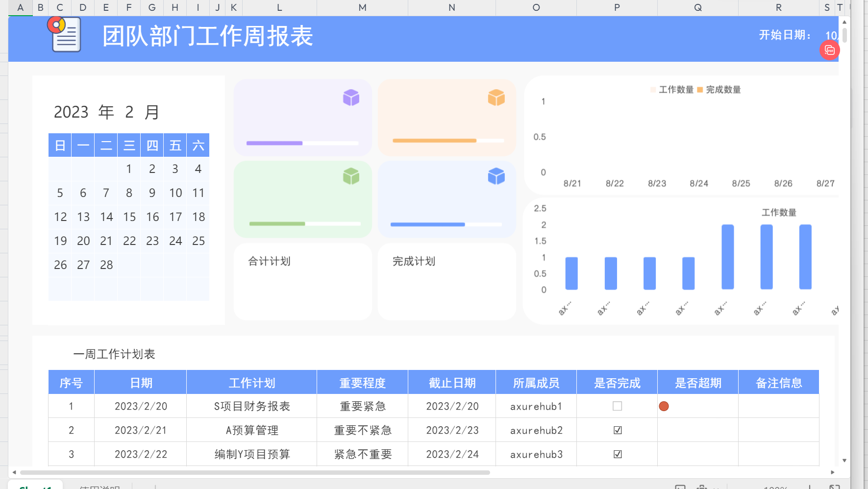Click the 2023 year value in the calendar
The image size is (868, 489).
pyautogui.click(x=71, y=112)
